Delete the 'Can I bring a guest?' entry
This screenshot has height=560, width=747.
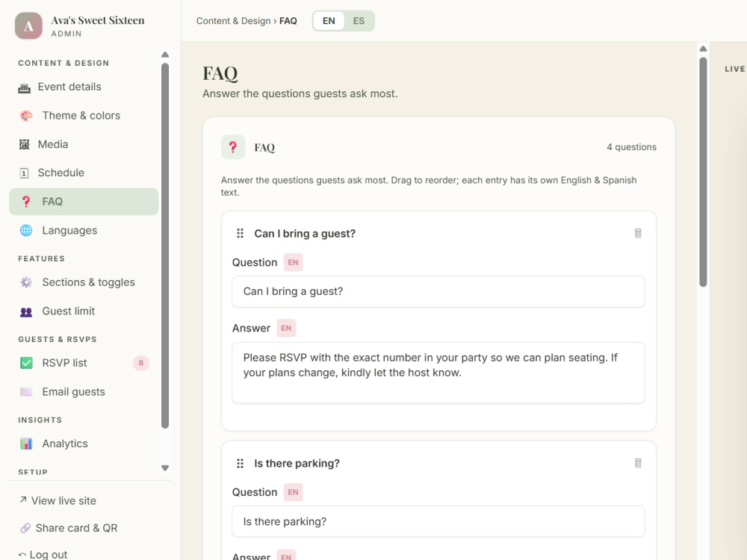pos(638,233)
